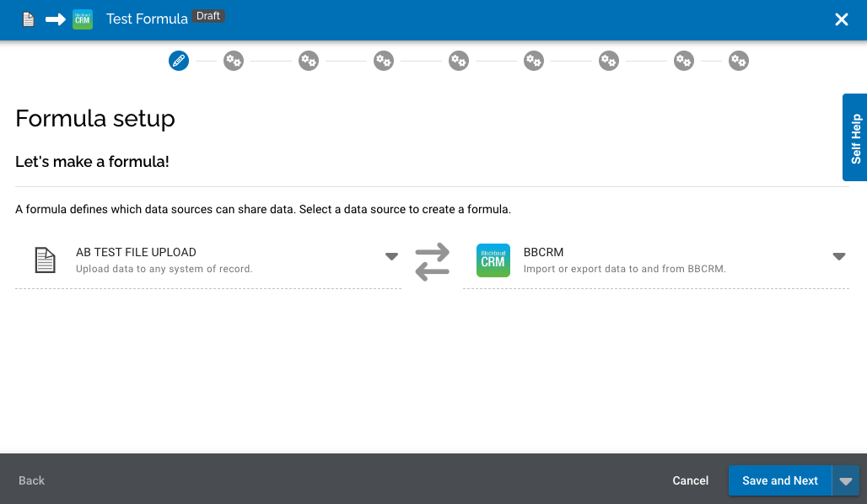Click the document icon in the blue header
The width and height of the screenshot is (867, 504).
point(28,18)
